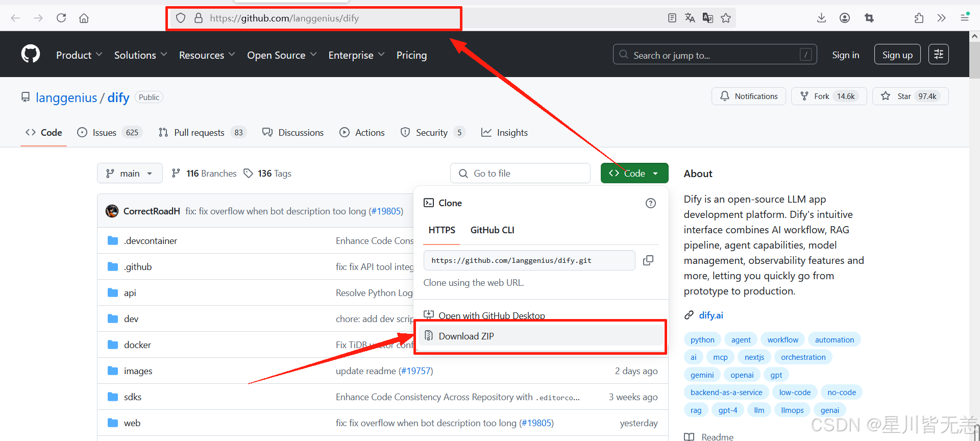Click the python topic tag

[702, 339]
